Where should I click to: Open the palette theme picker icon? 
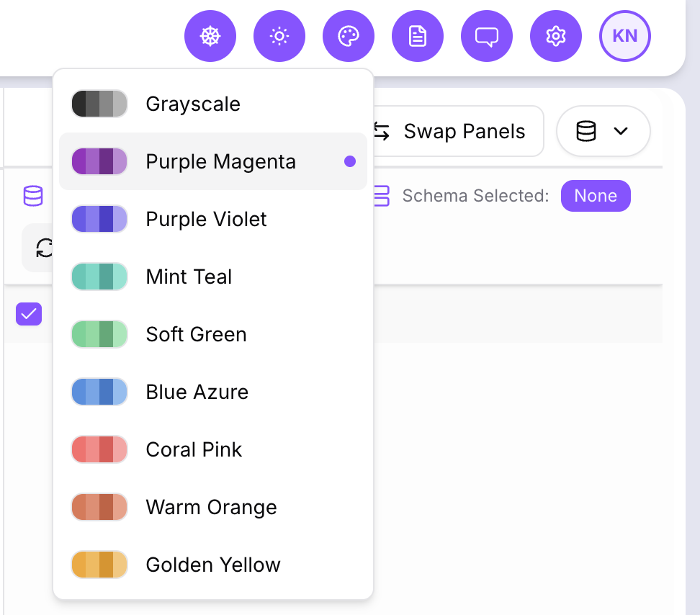pos(349,36)
